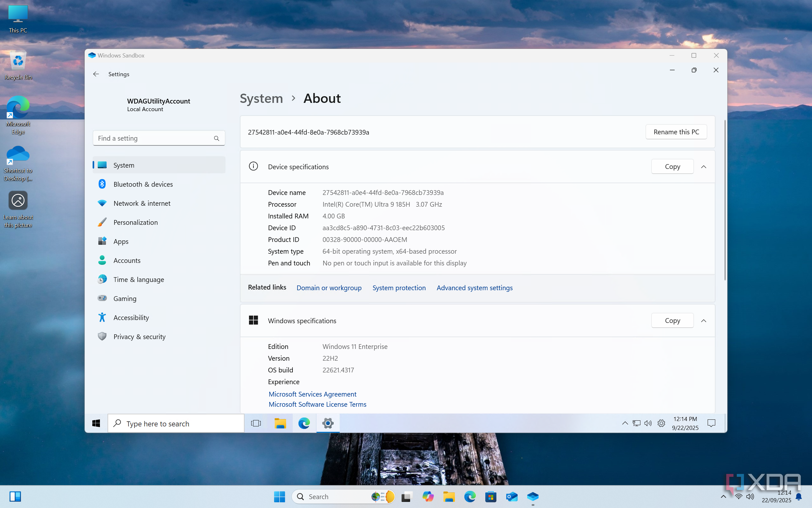Click System in the breadcrumb
The height and width of the screenshot is (508, 812).
click(261, 98)
